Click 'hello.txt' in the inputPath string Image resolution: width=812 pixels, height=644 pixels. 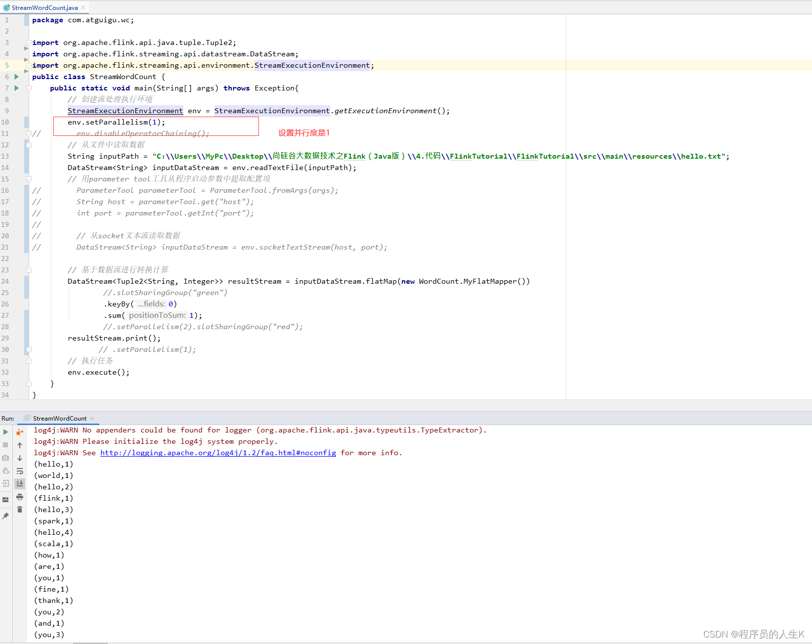point(701,156)
